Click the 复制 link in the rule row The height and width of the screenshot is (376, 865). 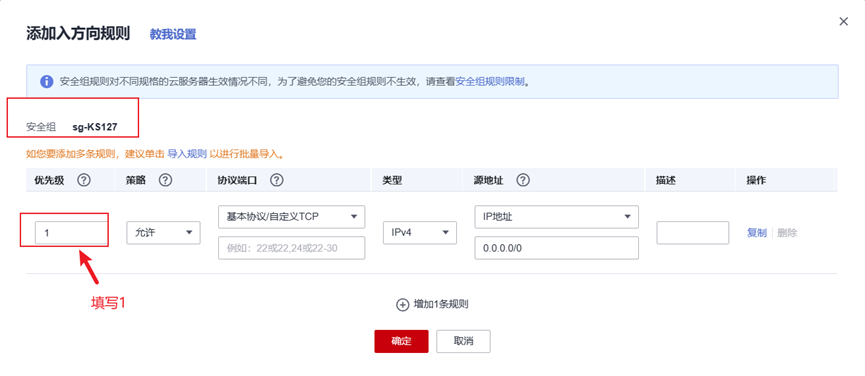coord(756,233)
